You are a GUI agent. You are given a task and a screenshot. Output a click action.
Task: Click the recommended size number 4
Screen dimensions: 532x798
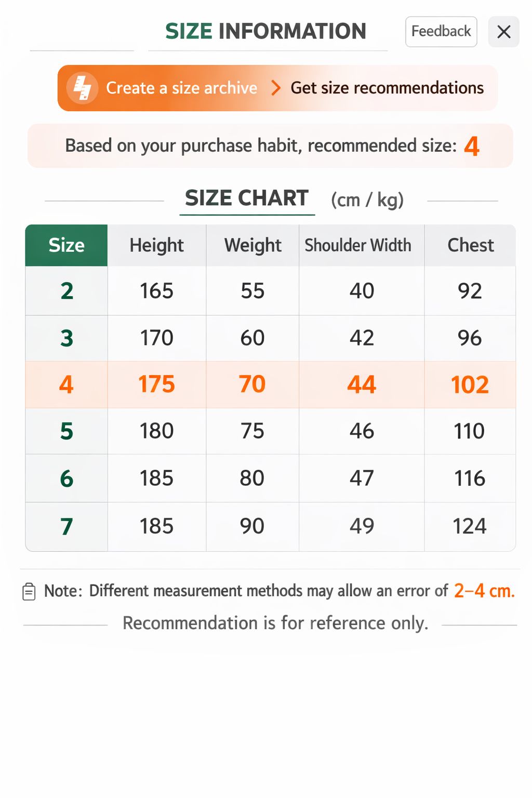pos(472,146)
